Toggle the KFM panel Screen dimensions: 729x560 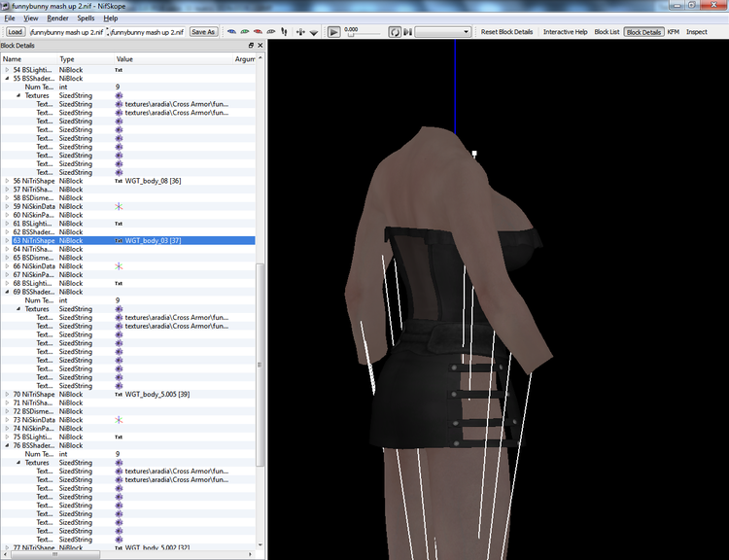(674, 32)
